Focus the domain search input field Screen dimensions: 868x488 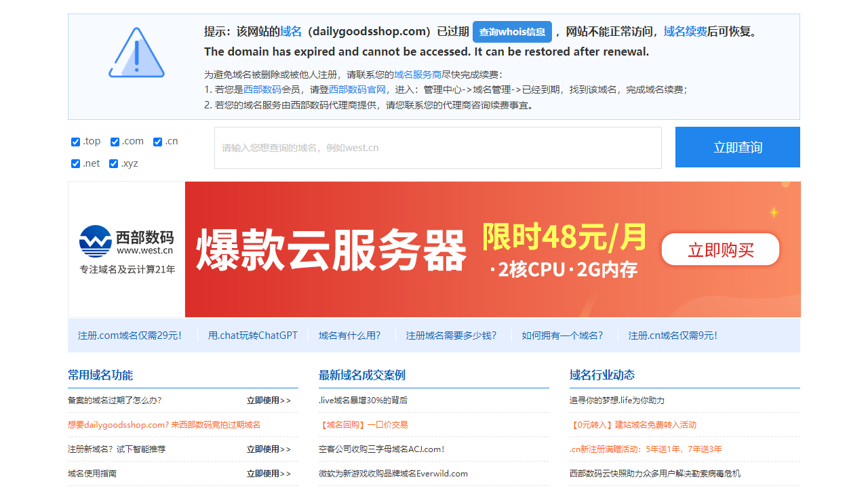click(x=438, y=148)
